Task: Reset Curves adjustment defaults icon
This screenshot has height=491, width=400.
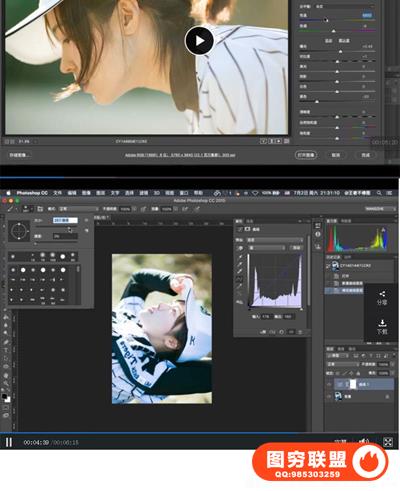Action: pyautogui.click(x=282, y=332)
